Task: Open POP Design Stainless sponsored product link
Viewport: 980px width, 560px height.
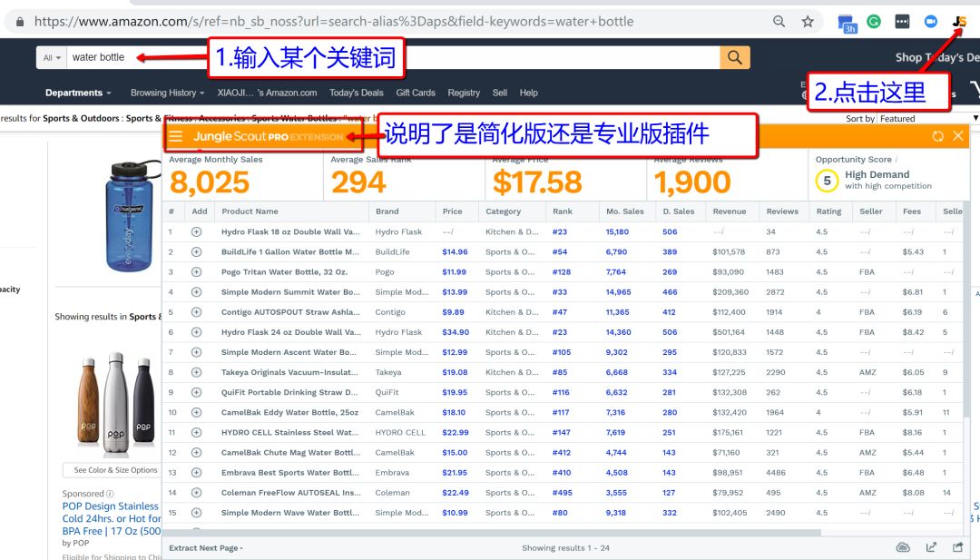Action: pyautogui.click(x=112, y=518)
